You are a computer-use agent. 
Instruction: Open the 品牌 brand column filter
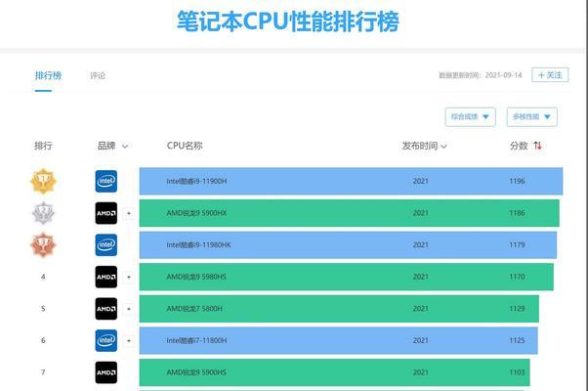coord(112,146)
